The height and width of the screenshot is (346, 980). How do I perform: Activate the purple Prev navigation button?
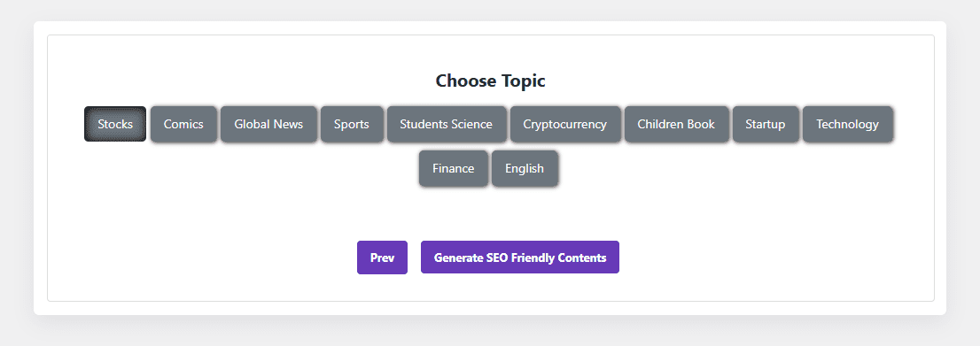(383, 258)
